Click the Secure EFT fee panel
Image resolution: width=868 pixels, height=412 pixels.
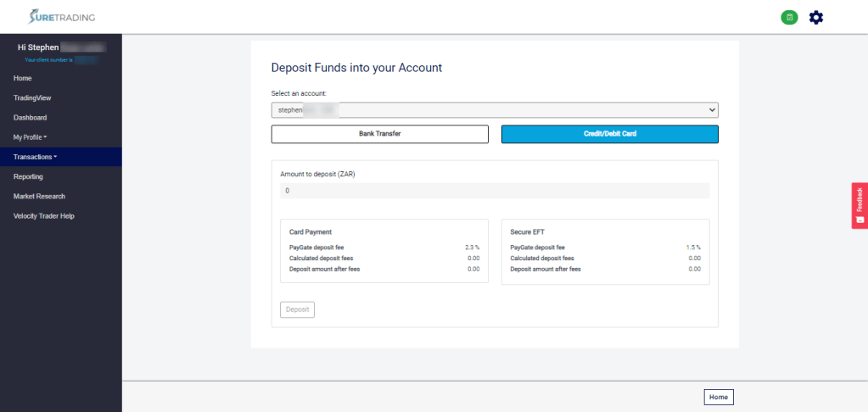pyautogui.click(x=605, y=251)
